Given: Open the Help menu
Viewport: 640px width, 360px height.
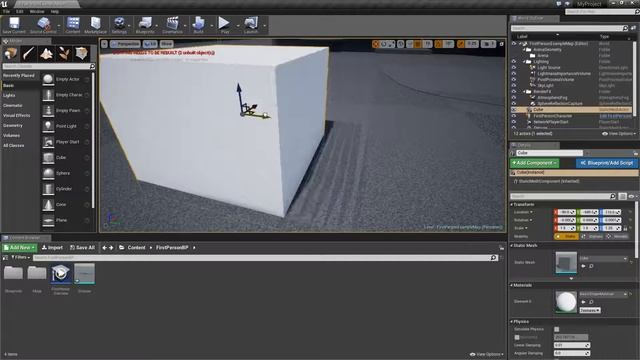Looking at the screenshot, I should [x=54, y=11].
